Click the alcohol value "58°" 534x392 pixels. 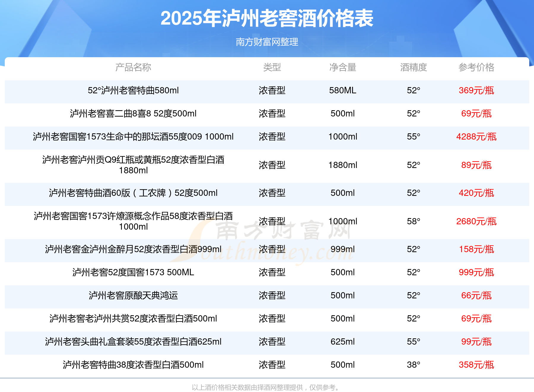click(414, 221)
